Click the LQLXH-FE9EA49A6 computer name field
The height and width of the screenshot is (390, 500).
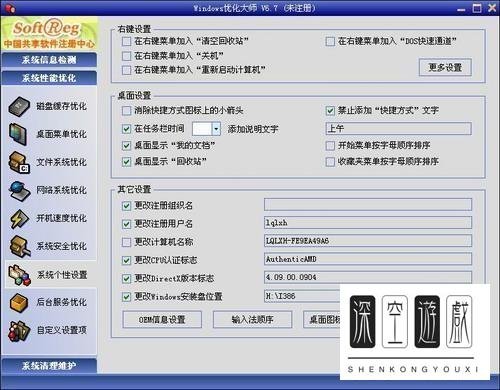click(368, 241)
